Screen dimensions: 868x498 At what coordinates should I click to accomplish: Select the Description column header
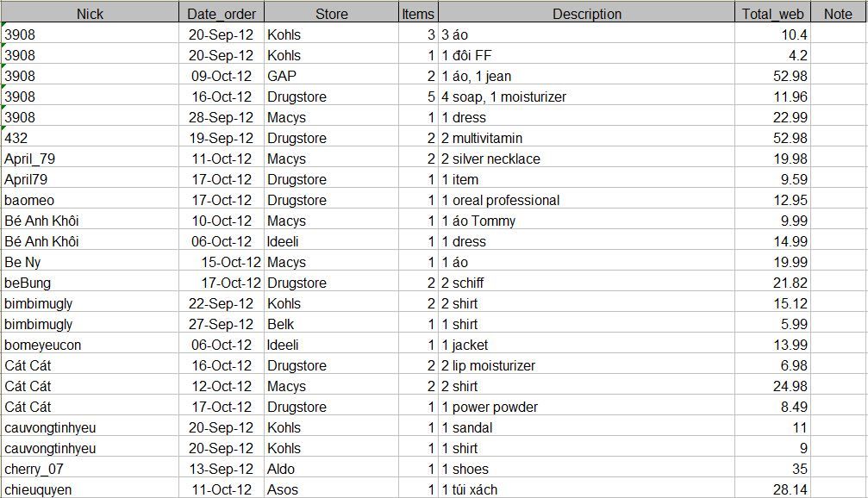click(586, 14)
